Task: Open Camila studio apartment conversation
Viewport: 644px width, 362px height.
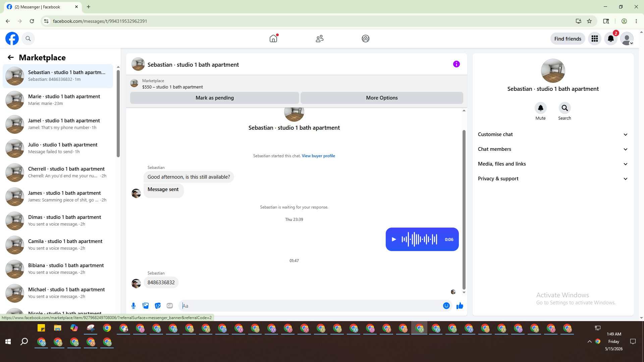Action: pyautogui.click(x=58, y=245)
